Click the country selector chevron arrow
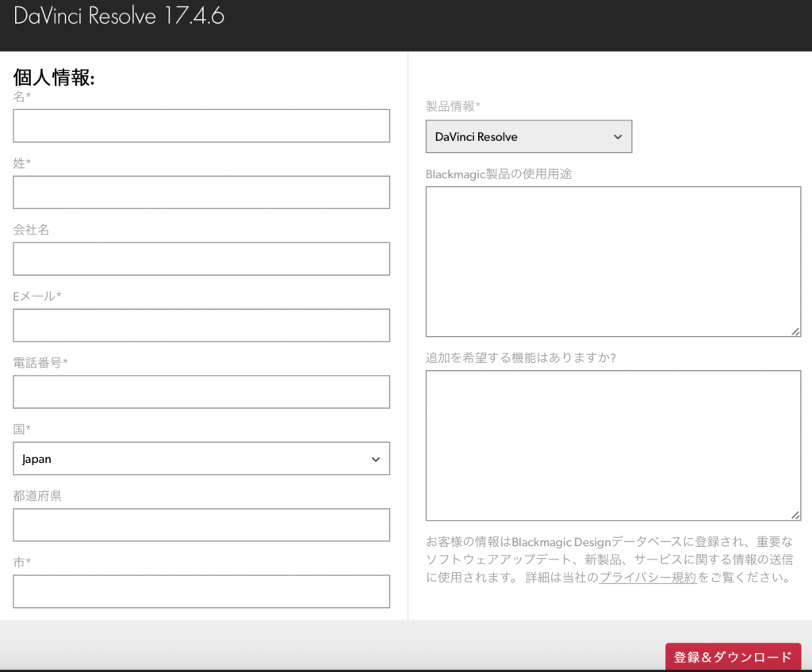The height and width of the screenshot is (672, 812). pyautogui.click(x=376, y=459)
